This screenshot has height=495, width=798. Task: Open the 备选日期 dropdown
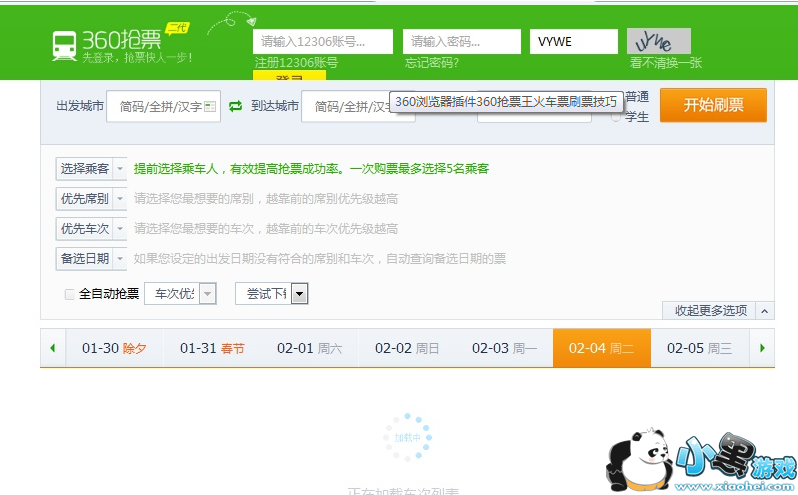pyautogui.click(x=91, y=258)
